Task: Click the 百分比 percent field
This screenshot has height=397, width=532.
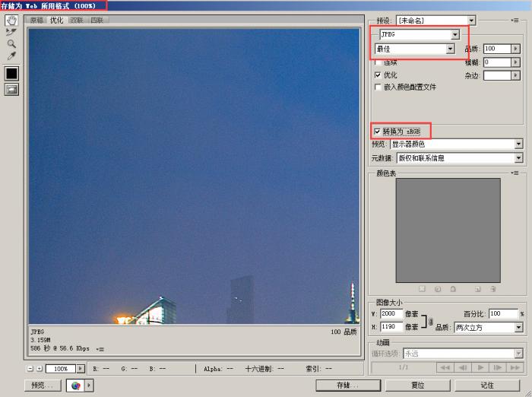Action: [503, 313]
